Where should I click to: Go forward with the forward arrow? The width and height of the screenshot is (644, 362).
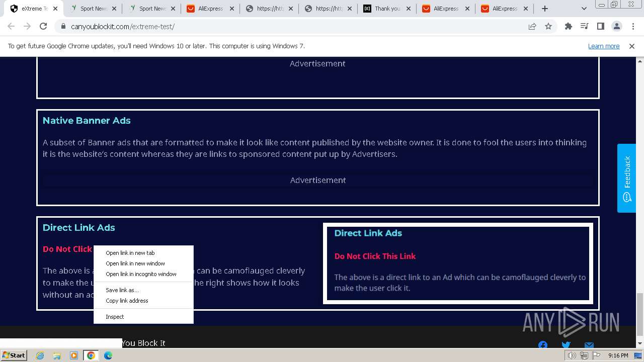[x=27, y=27]
